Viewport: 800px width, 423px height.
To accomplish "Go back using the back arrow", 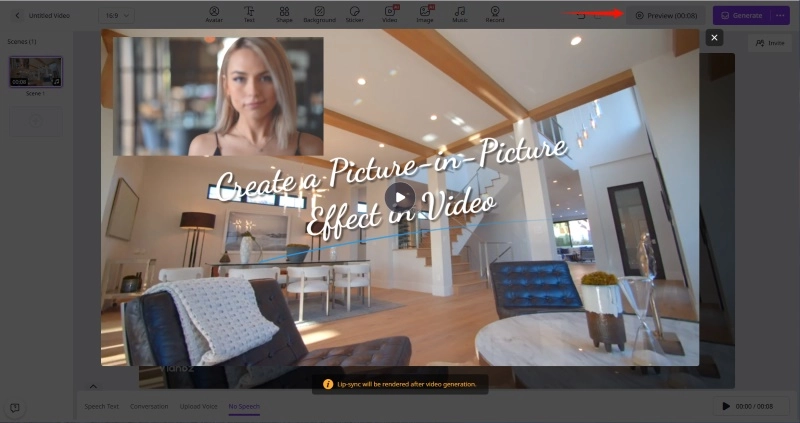I will (17, 15).
